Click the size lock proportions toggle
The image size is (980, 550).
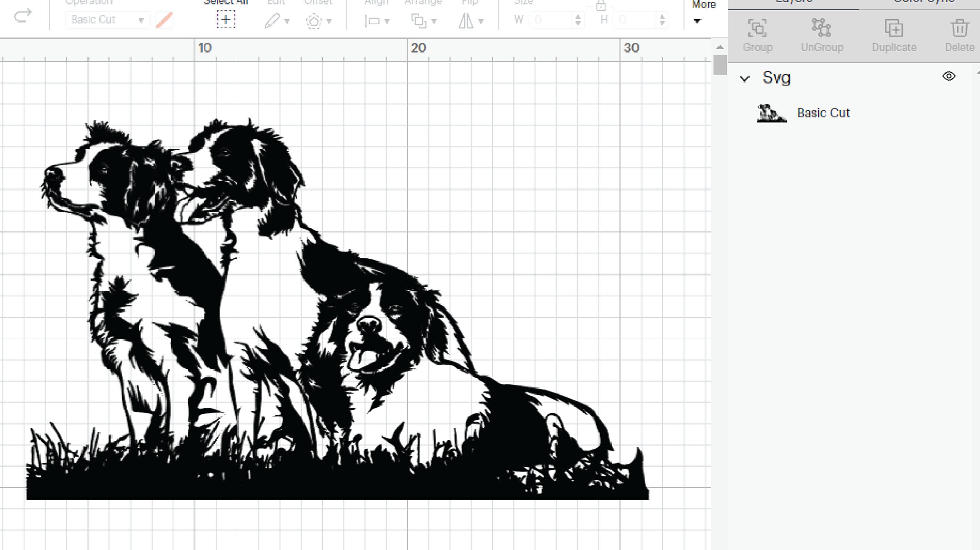(601, 5)
